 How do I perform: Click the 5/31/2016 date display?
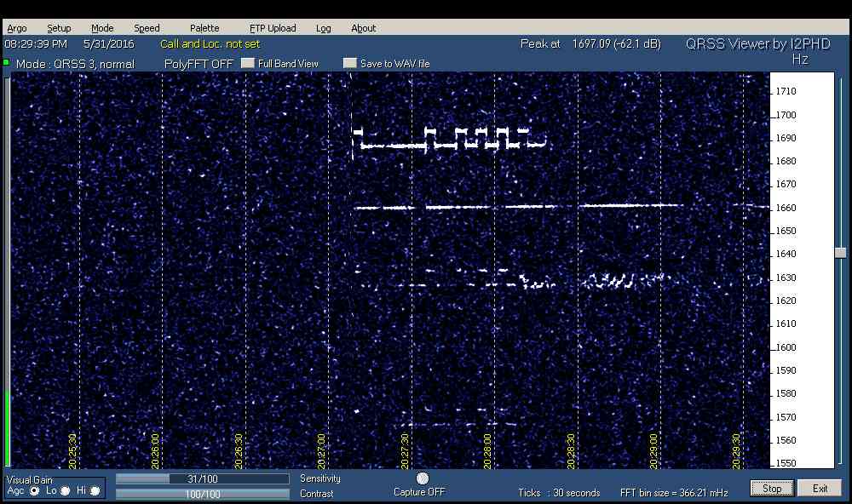109,44
